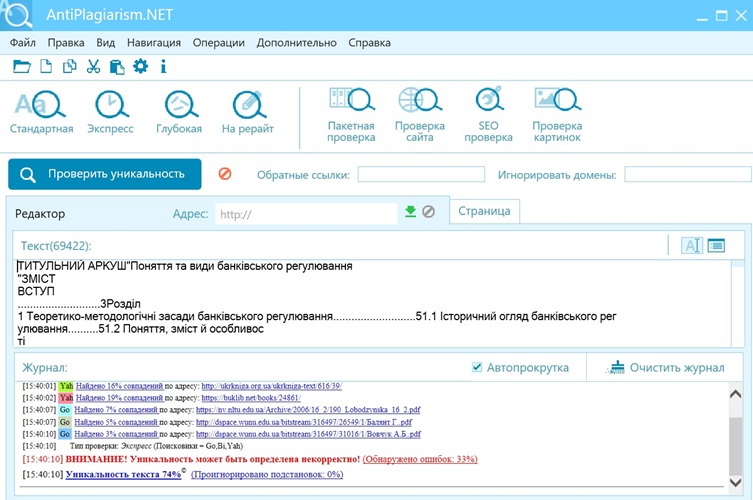The image size is (753, 500).
Task: Open Проверка сайта
Action: pyautogui.click(x=420, y=115)
